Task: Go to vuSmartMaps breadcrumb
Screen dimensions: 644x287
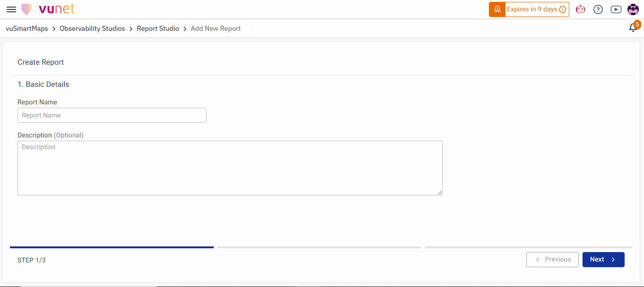Action: [x=27, y=29]
